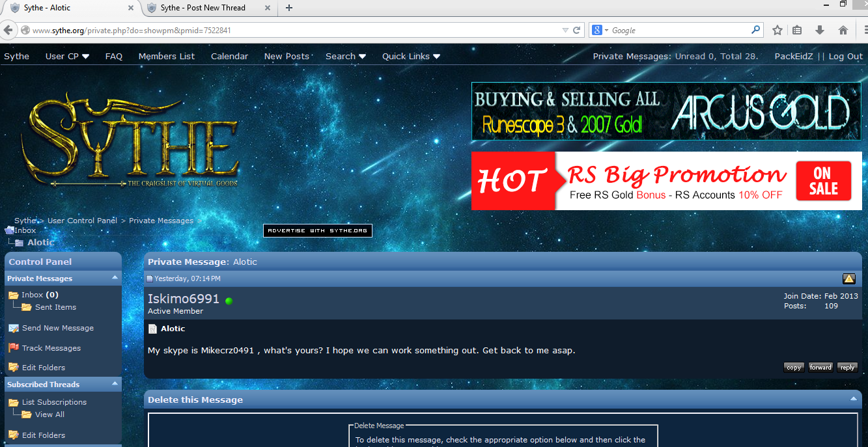Click the browser back arrow button
Viewport: 868px width, 447px height.
coord(8,30)
